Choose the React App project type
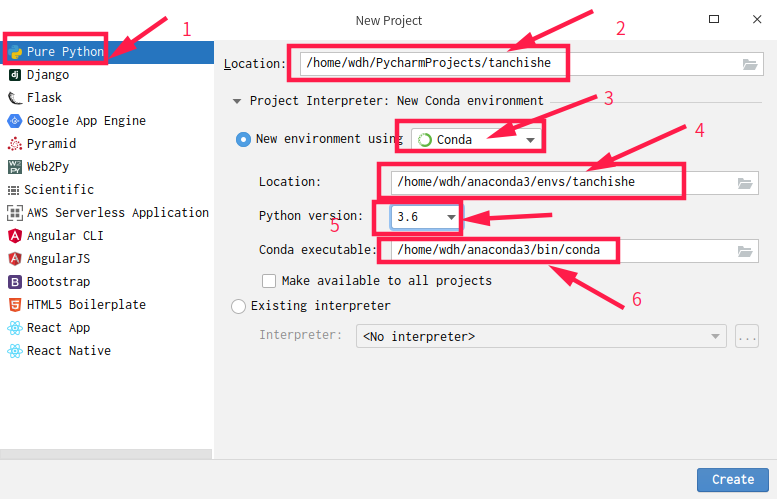The image size is (777, 499). 107,328
